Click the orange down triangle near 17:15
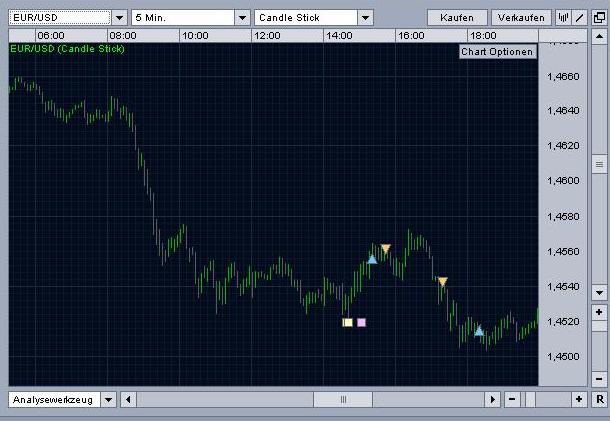 443,281
